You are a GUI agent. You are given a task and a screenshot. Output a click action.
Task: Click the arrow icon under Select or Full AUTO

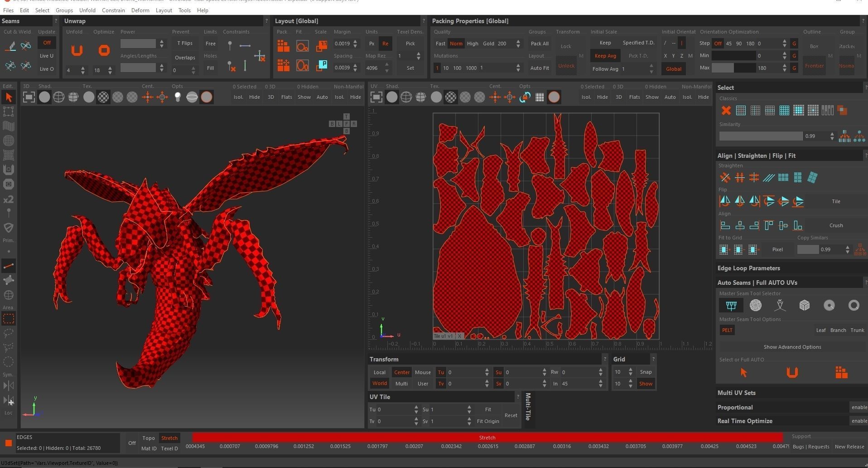click(x=743, y=373)
